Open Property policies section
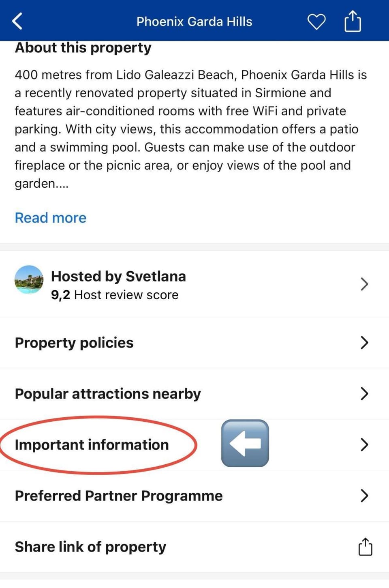389x588 pixels. [x=74, y=343]
